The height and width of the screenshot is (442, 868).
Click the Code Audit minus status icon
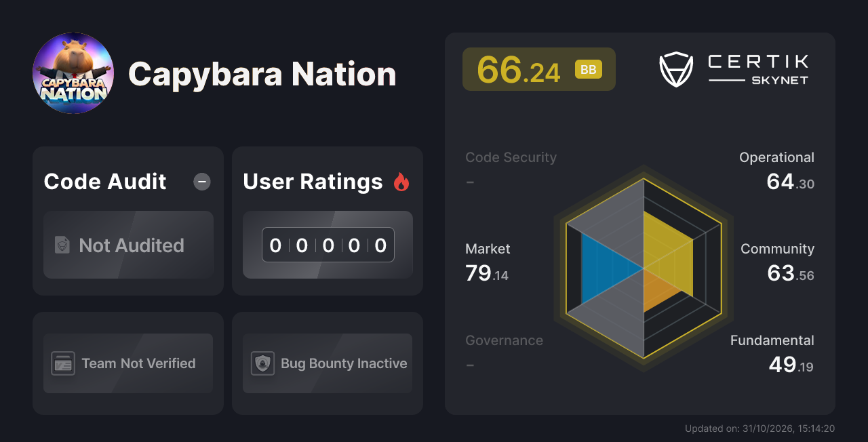pyautogui.click(x=202, y=182)
